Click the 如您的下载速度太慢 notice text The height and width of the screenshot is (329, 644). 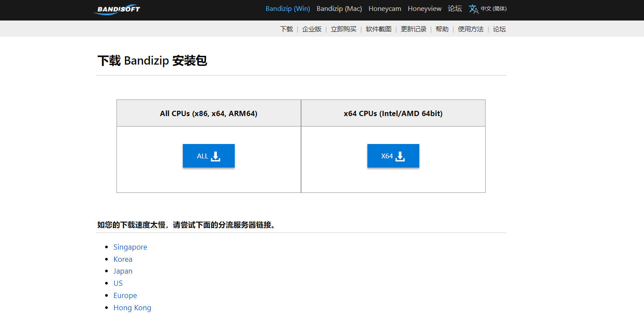(186, 225)
